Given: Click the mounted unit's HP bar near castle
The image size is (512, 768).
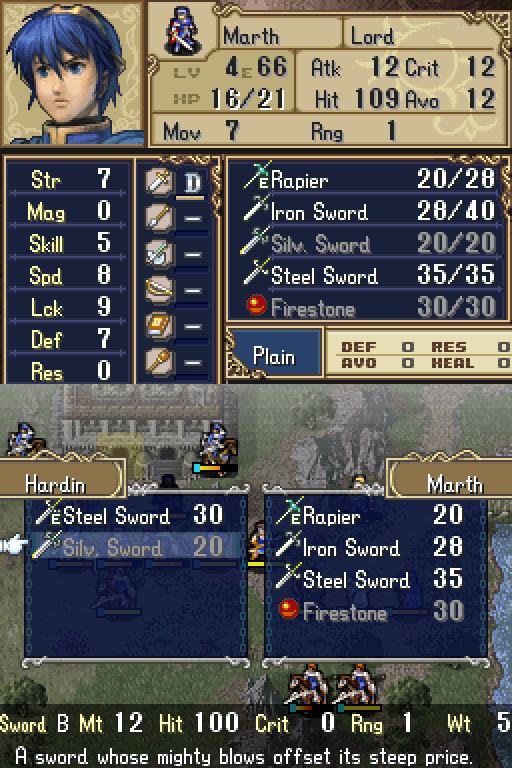Looking at the screenshot, I should 216,469.
